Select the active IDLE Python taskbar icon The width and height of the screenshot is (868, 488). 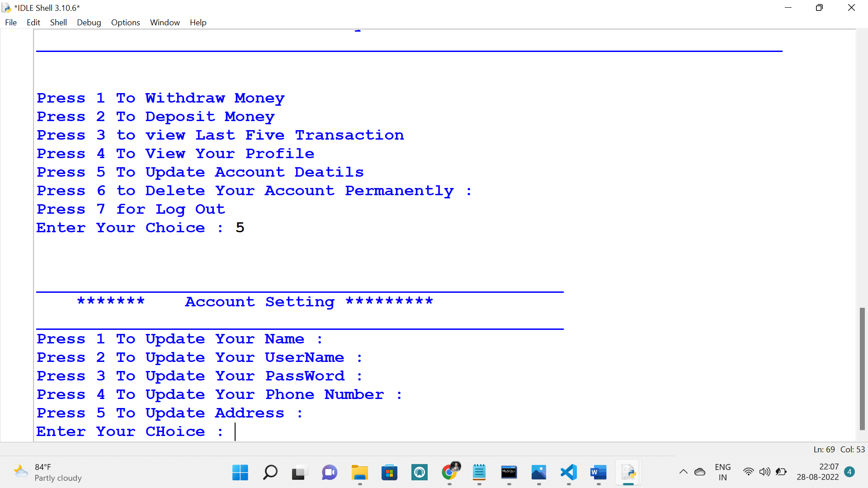click(x=629, y=473)
